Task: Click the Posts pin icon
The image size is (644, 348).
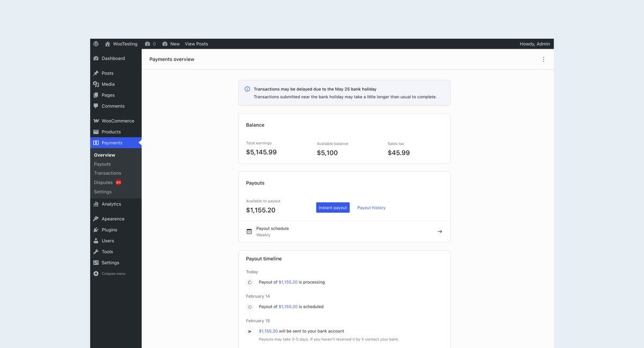Action: [x=96, y=73]
